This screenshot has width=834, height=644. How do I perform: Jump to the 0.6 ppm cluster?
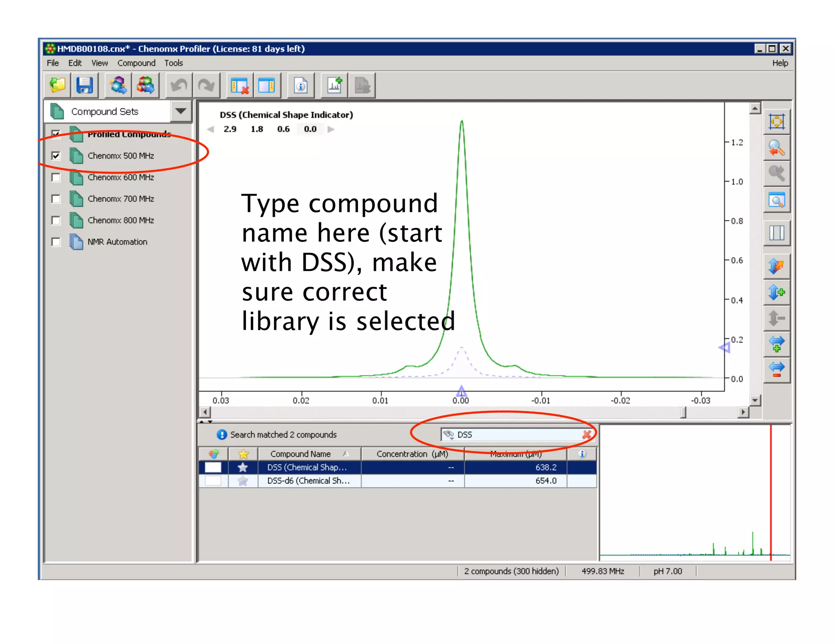[x=283, y=129]
